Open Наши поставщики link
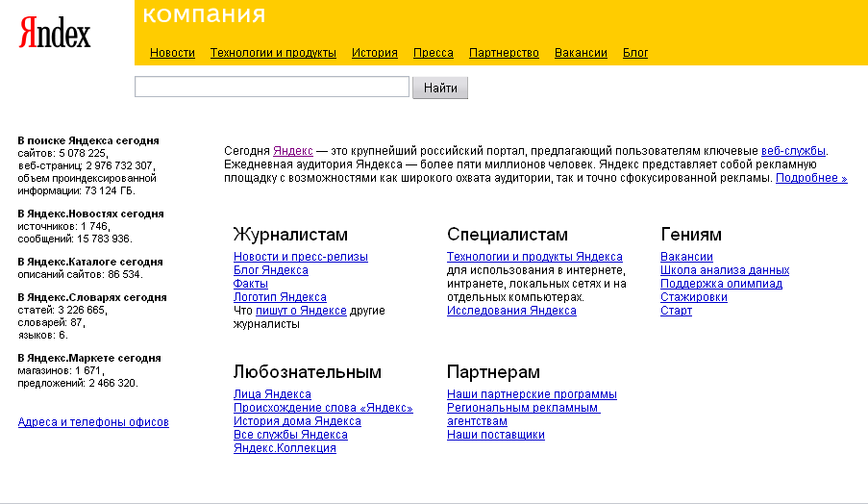The image size is (868, 504). [496, 435]
